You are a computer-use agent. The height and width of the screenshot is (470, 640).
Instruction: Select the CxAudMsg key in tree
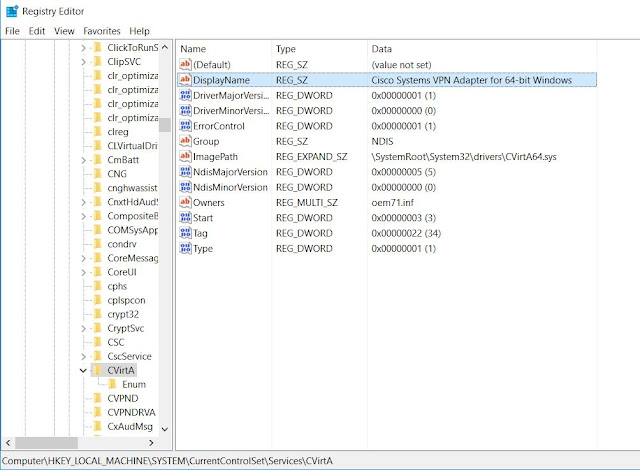coord(130,426)
